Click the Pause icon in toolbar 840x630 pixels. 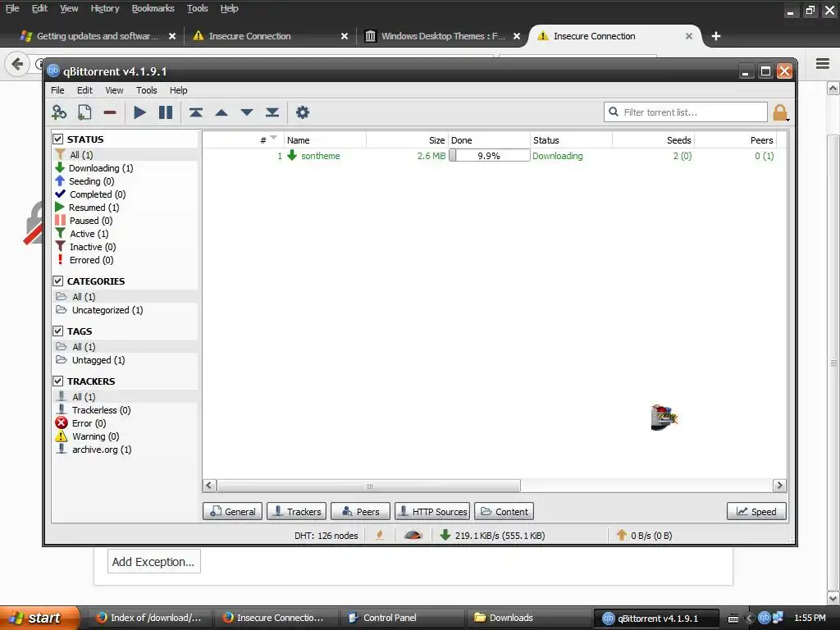(166, 112)
